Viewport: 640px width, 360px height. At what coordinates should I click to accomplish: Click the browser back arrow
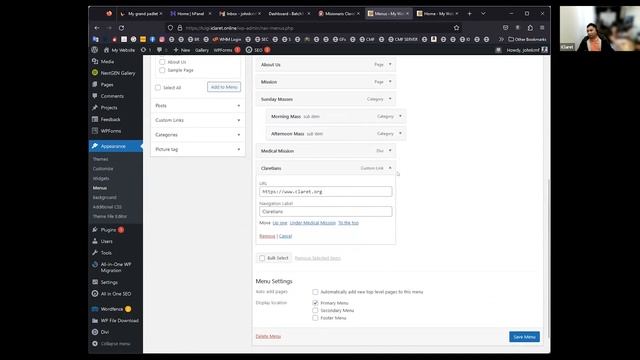coord(97,28)
